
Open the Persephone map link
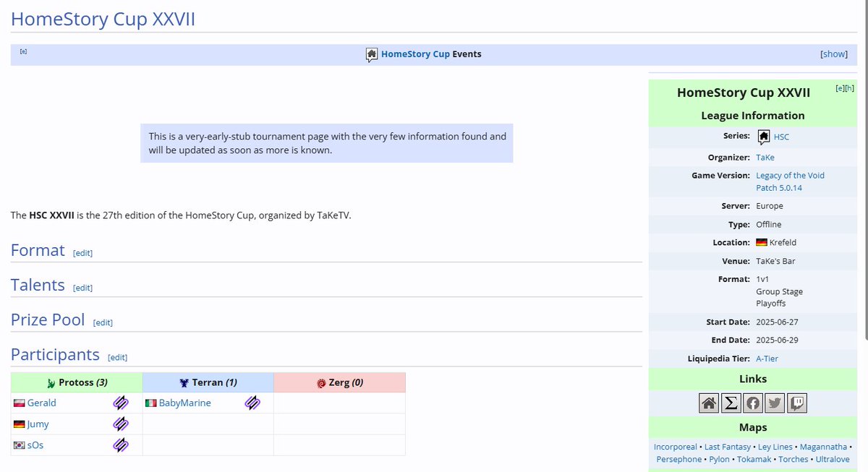click(679, 459)
